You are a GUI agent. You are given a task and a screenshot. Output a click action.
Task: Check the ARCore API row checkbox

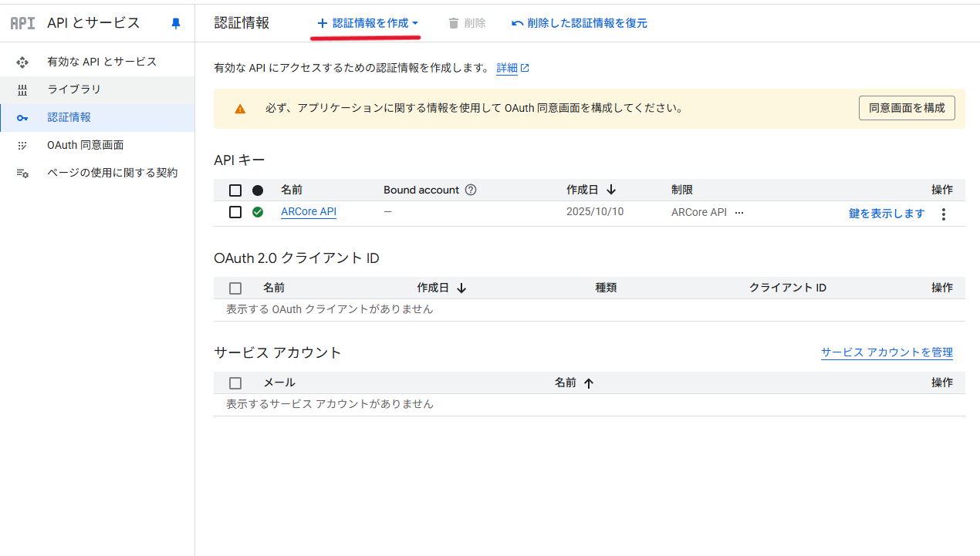235,211
